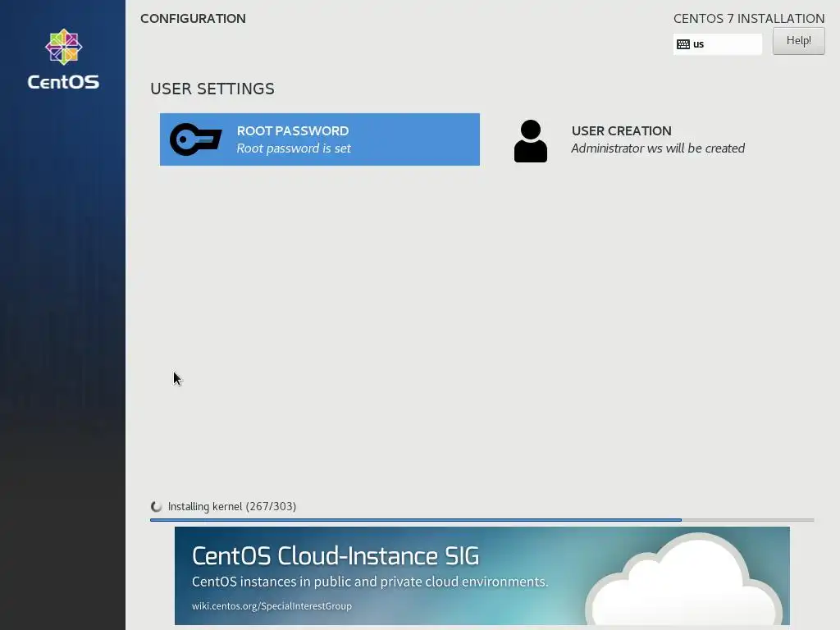840x630 pixels.
Task: Click the installation progress bar
Action: [x=482, y=519]
